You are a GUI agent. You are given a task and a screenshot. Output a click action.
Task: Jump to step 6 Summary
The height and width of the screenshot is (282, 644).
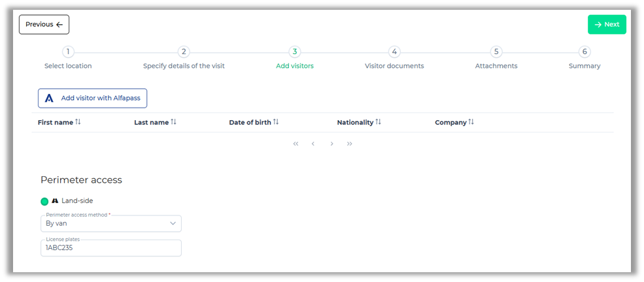click(x=585, y=52)
